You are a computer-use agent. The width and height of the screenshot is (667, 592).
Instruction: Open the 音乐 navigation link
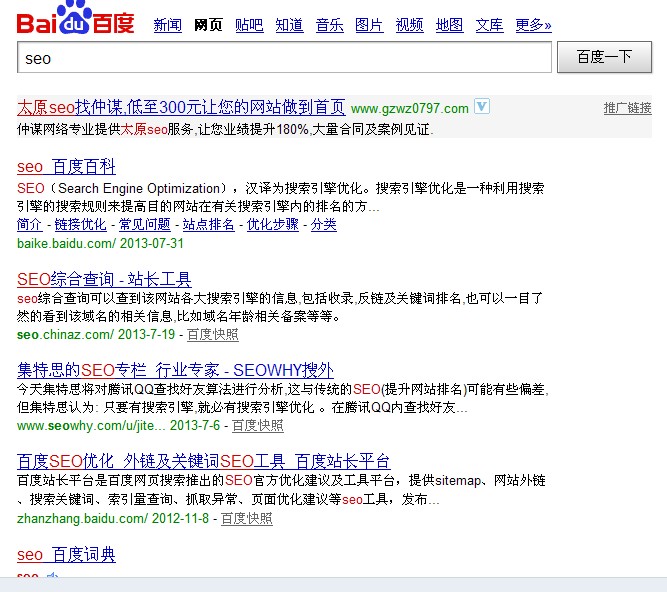(x=330, y=25)
